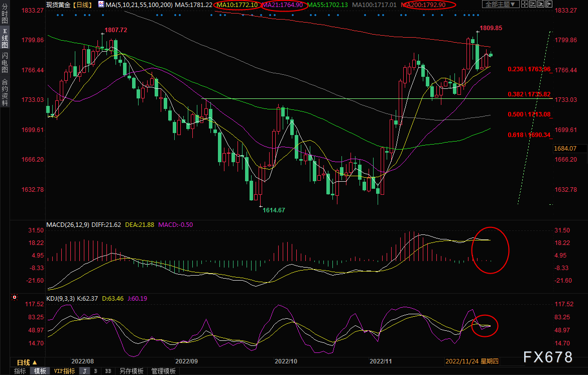Image resolution: width=588 pixels, height=375 pixels.
Task: Open 合约资料 in the left sidebar
Action: point(5,92)
